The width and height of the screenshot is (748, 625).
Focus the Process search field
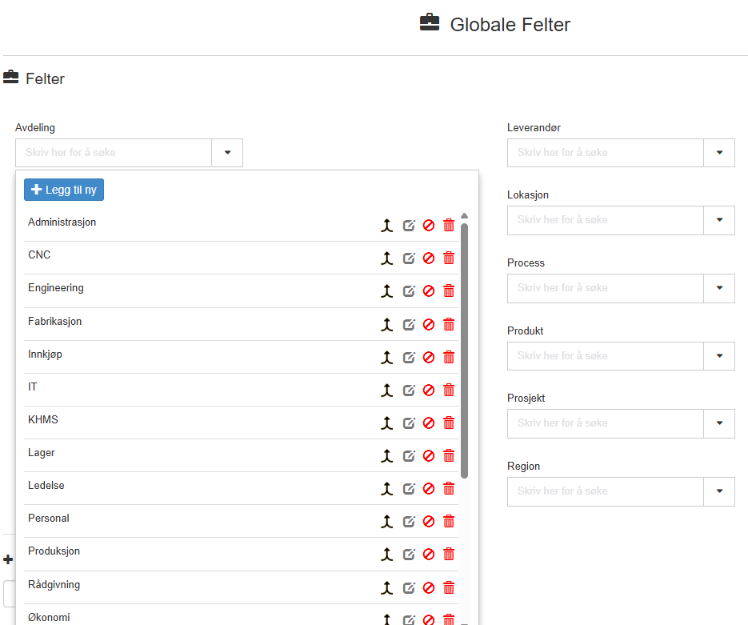click(605, 288)
